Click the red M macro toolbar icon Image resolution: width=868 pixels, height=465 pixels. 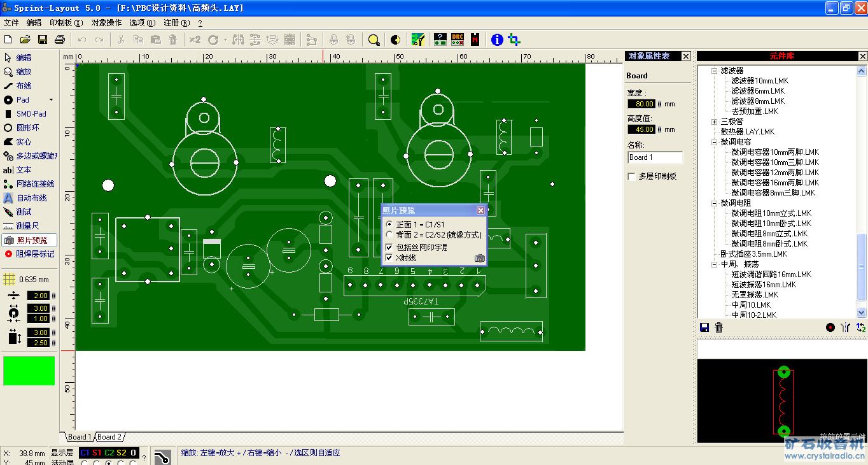[475, 39]
